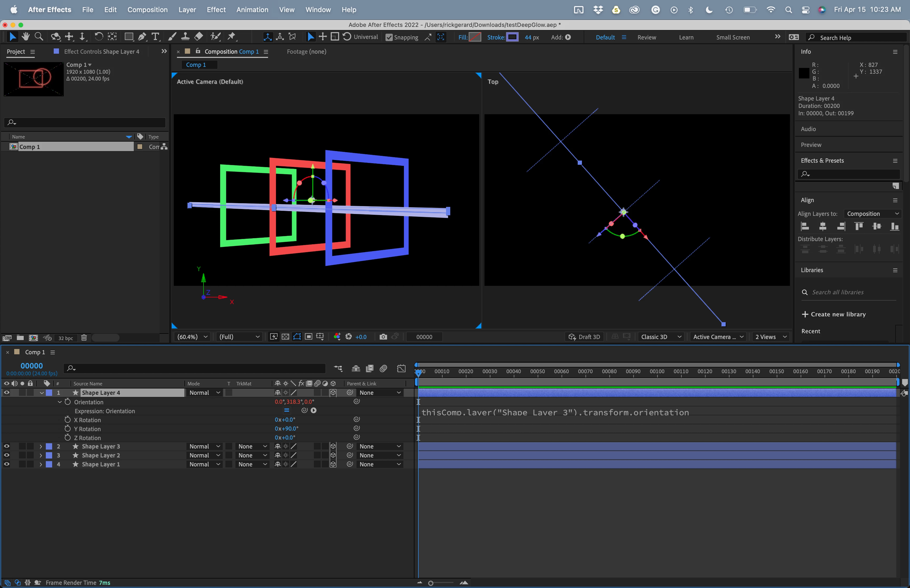Select the Pen tool
This screenshot has height=588, width=910.
click(x=142, y=37)
